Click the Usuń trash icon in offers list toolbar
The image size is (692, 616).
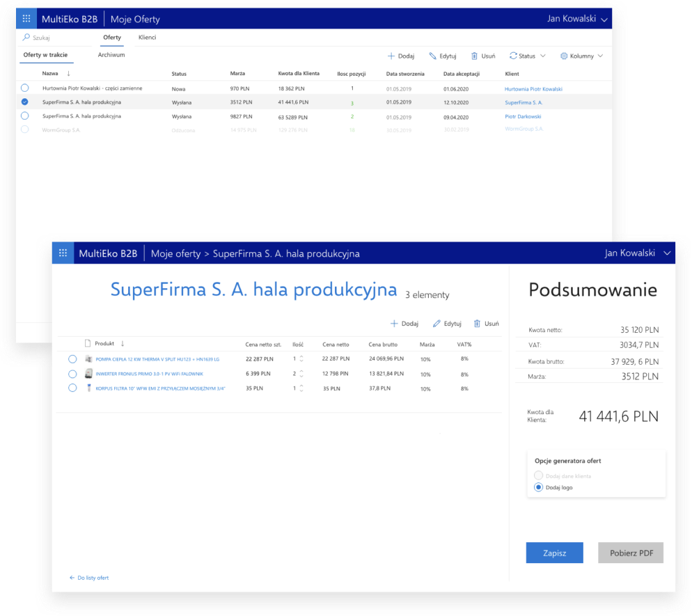coord(474,56)
